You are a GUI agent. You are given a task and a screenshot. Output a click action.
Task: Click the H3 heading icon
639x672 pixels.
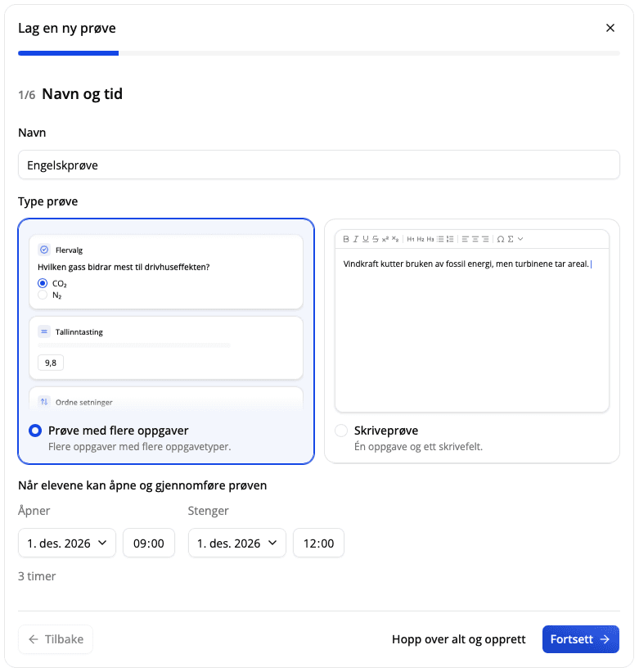[x=430, y=239]
